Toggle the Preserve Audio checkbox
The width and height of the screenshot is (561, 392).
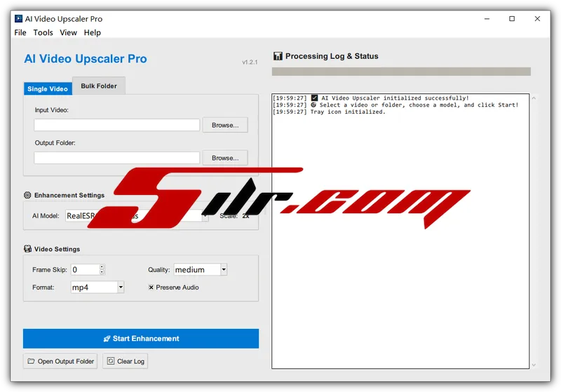[x=151, y=288]
